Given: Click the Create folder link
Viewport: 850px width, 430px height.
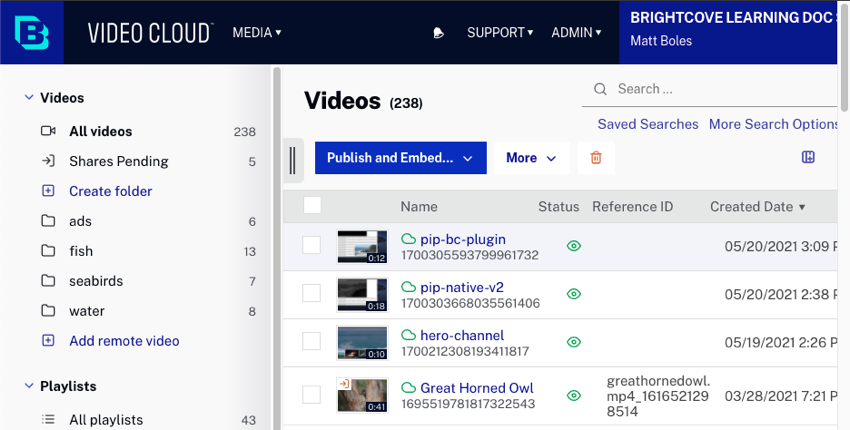Looking at the screenshot, I should [x=111, y=191].
